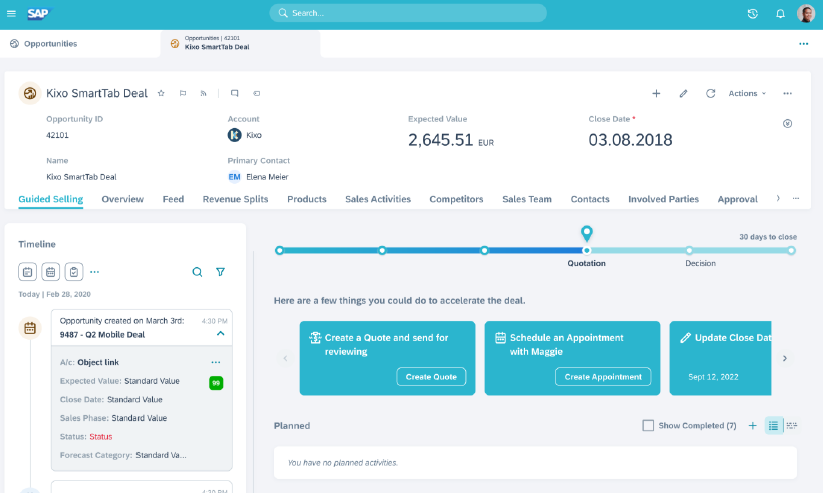Open the hamburger navigation menu

[x=11, y=14]
